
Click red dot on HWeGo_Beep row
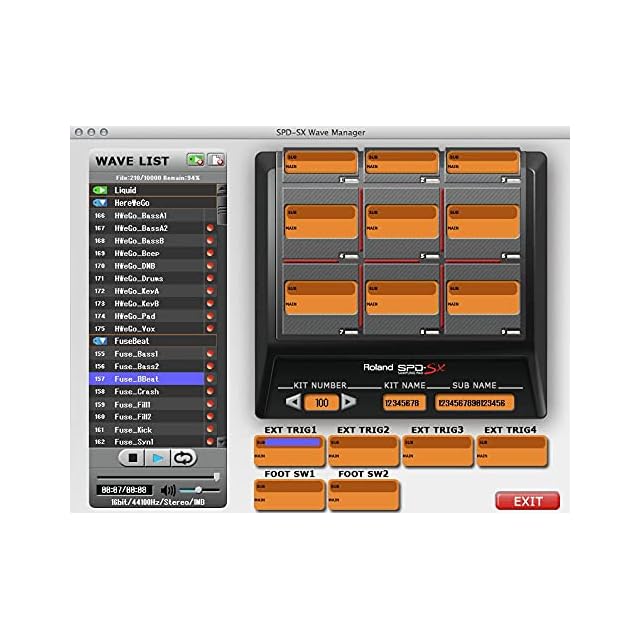pos(210,253)
